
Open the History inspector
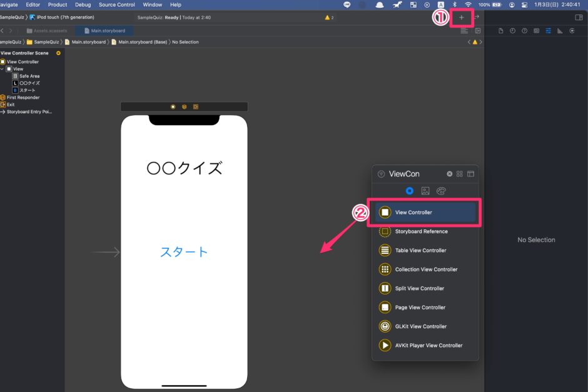click(513, 30)
